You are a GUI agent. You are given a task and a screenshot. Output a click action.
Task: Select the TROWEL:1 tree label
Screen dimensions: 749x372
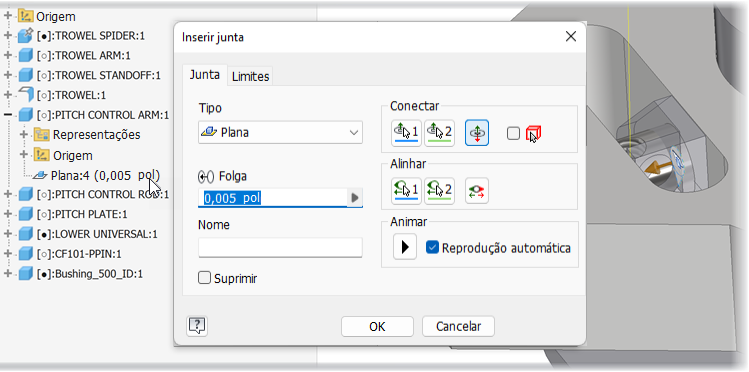(x=71, y=96)
